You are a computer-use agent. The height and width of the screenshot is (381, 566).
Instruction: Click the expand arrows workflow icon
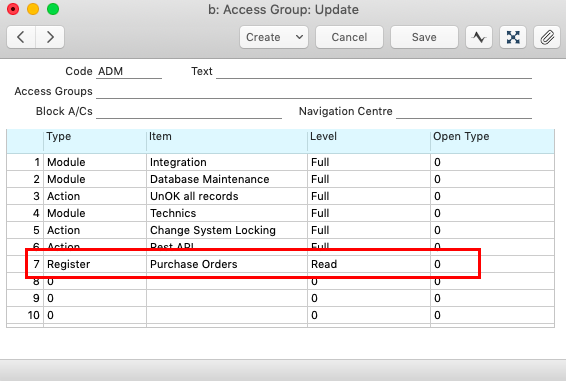click(x=513, y=37)
